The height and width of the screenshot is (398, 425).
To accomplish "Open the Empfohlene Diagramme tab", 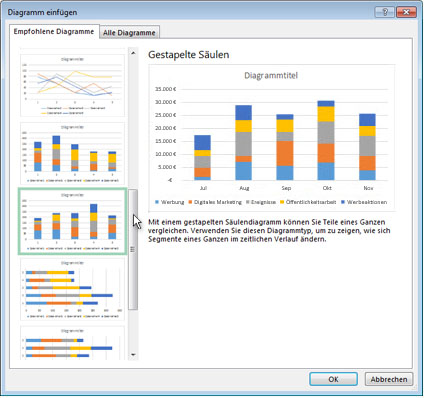I will tap(54, 32).
